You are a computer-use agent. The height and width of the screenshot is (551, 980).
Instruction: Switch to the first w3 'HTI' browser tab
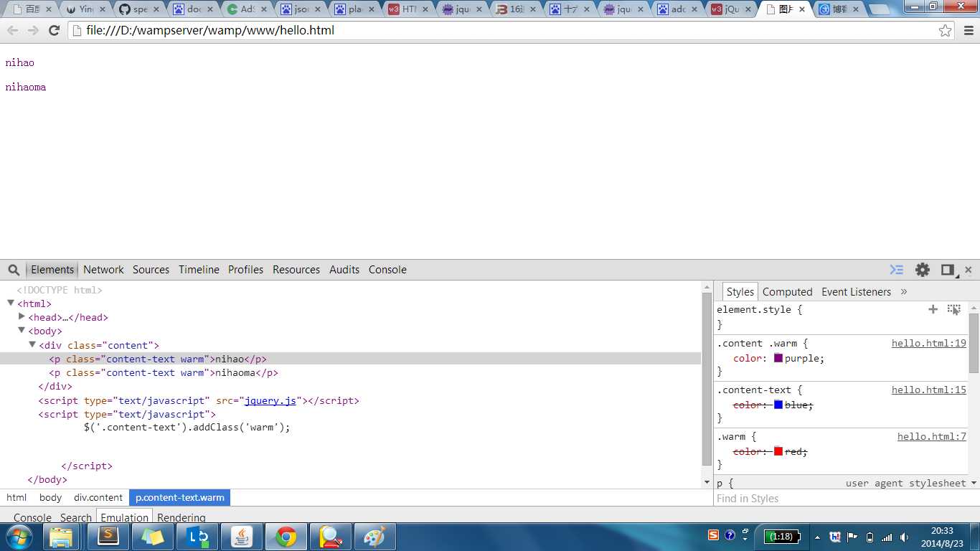[409, 9]
